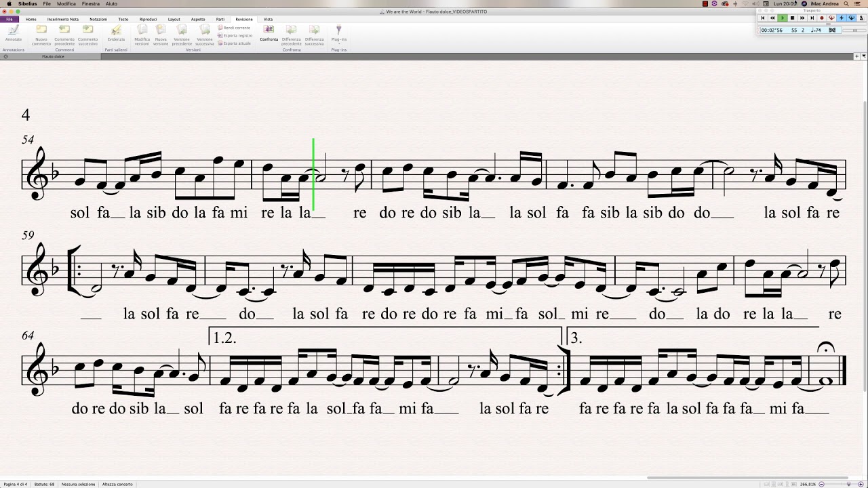Create a Nuova versione

[x=161, y=35]
